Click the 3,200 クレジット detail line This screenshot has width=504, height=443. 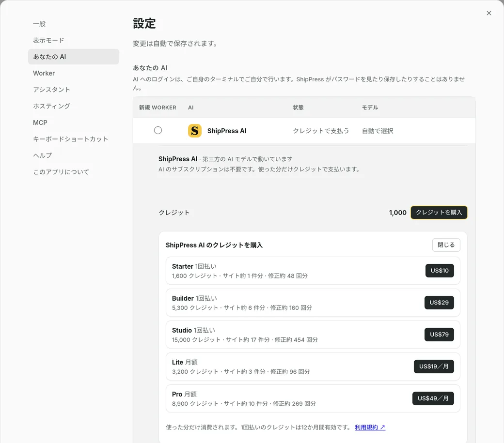tap(241, 372)
